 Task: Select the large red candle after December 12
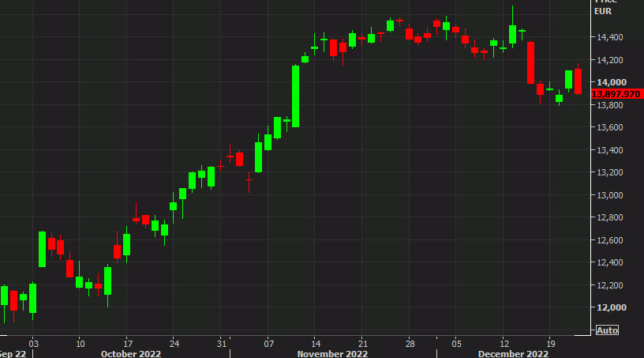[530, 62]
